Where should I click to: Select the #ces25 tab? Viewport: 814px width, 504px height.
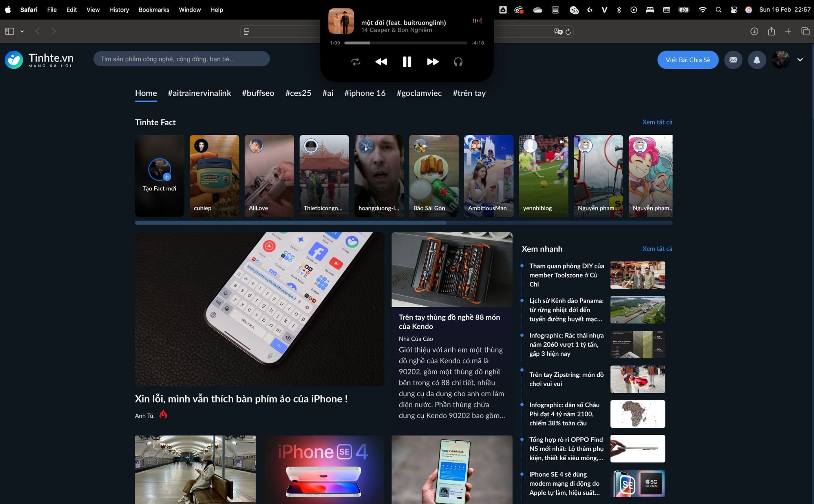pyautogui.click(x=298, y=93)
